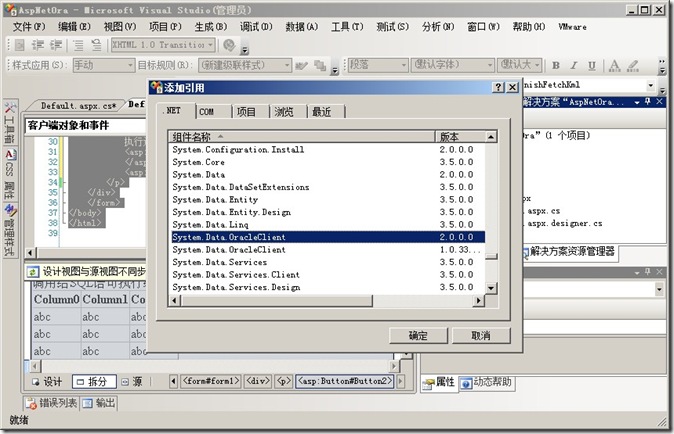Select the form#form1 breadcrumb tag
Viewport: 674px width, 434px height.
(211, 381)
